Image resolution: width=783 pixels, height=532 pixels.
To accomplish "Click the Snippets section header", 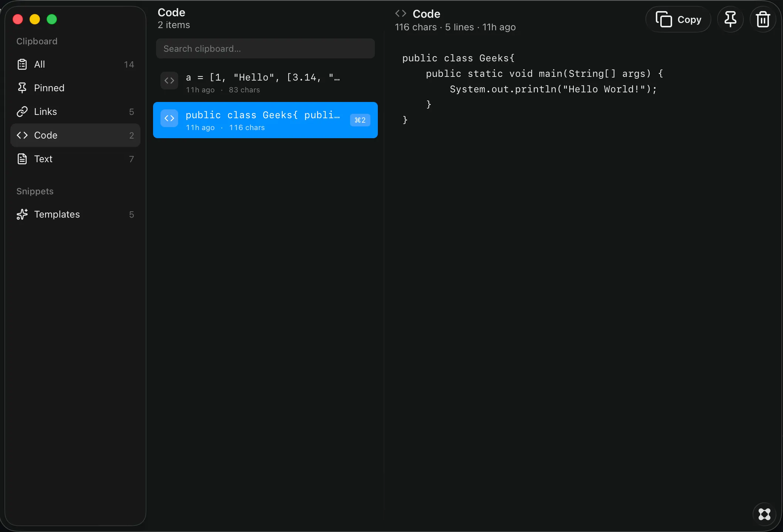I will (x=35, y=191).
